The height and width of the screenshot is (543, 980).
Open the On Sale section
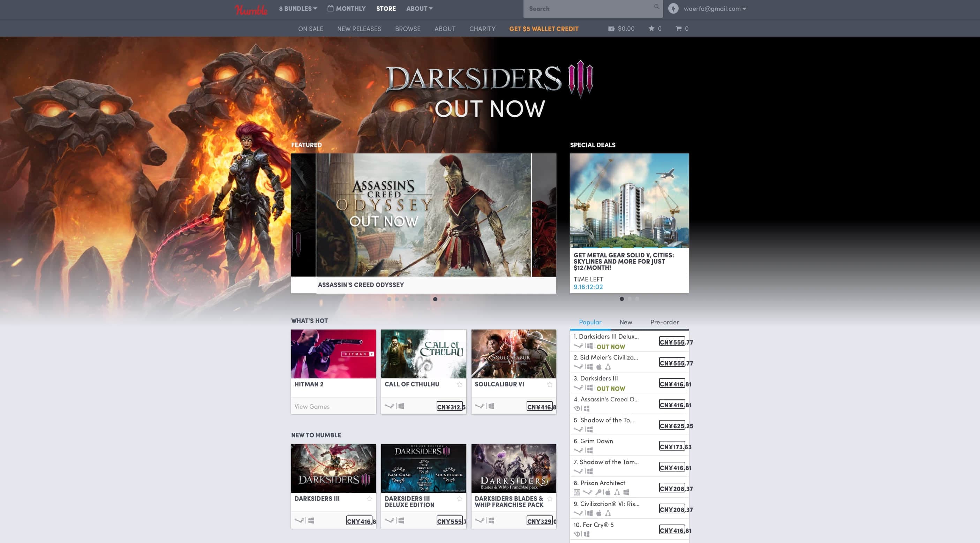310,29
